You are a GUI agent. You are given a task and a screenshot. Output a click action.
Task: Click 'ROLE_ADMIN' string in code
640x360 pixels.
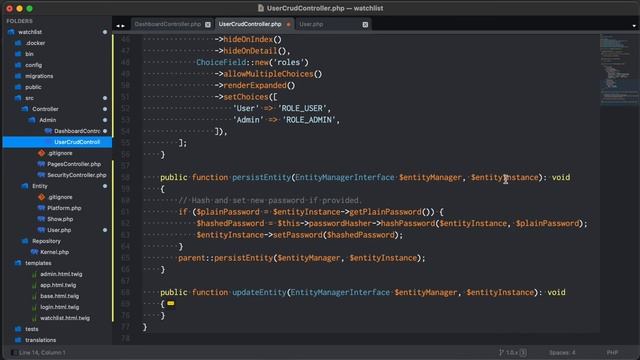click(x=309, y=120)
